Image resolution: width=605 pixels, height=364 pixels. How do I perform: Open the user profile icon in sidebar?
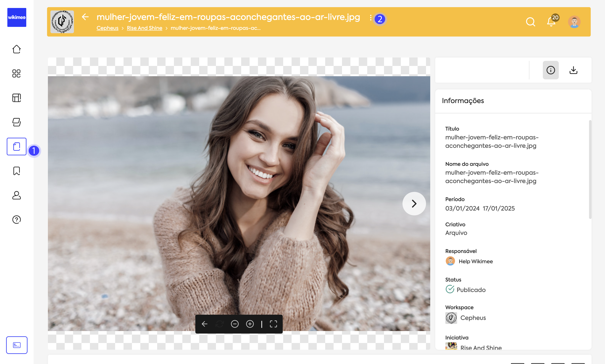(x=16, y=195)
